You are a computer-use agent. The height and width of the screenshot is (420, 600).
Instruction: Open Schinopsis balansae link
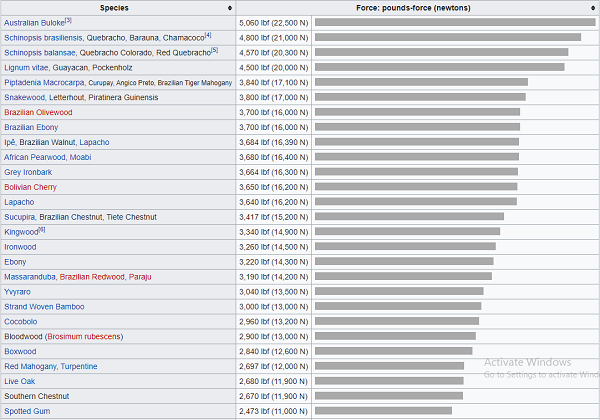(40, 53)
